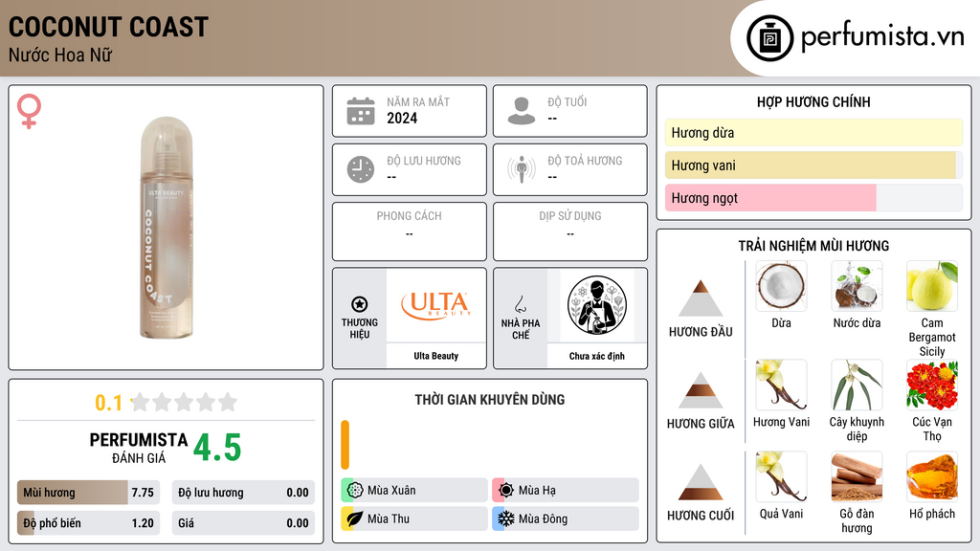
Task: Click the nose icon above Nhà Pha Chế
Action: point(520,304)
